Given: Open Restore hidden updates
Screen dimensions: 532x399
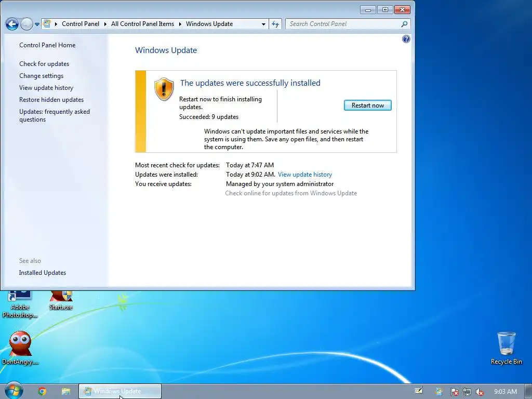Looking at the screenshot, I should coord(51,99).
